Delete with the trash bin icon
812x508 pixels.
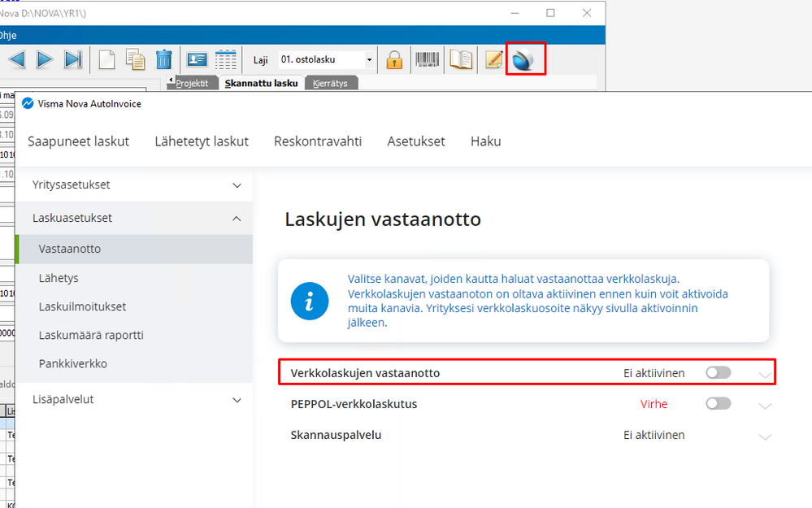click(x=163, y=59)
